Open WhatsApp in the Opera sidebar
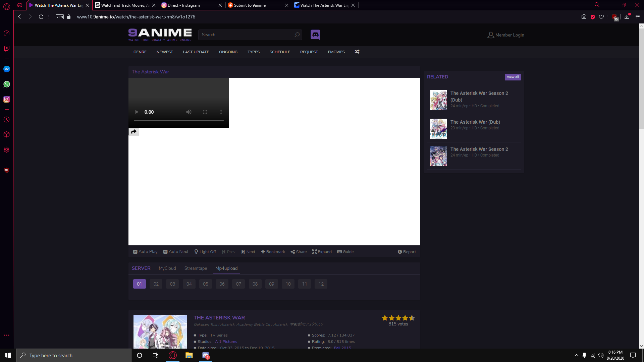Image resolution: width=644 pixels, height=362 pixels. pos(7,84)
